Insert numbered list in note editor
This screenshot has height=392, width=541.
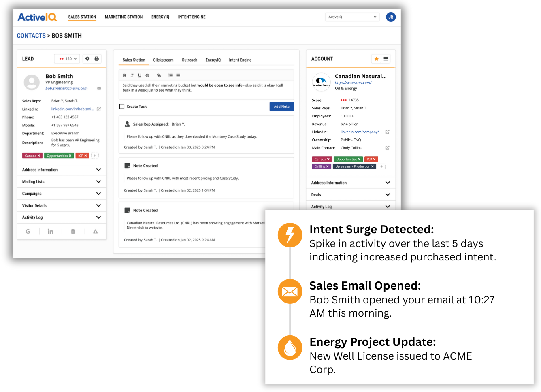point(170,75)
